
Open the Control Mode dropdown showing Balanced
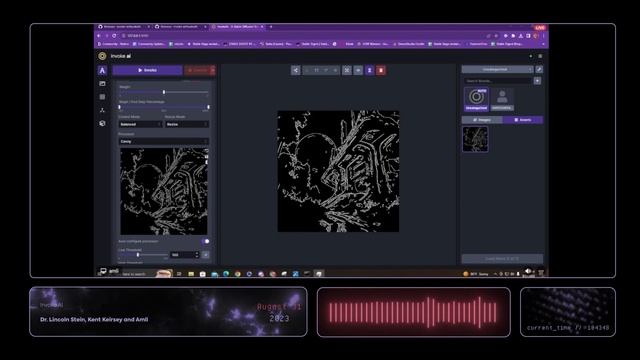coord(140,124)
